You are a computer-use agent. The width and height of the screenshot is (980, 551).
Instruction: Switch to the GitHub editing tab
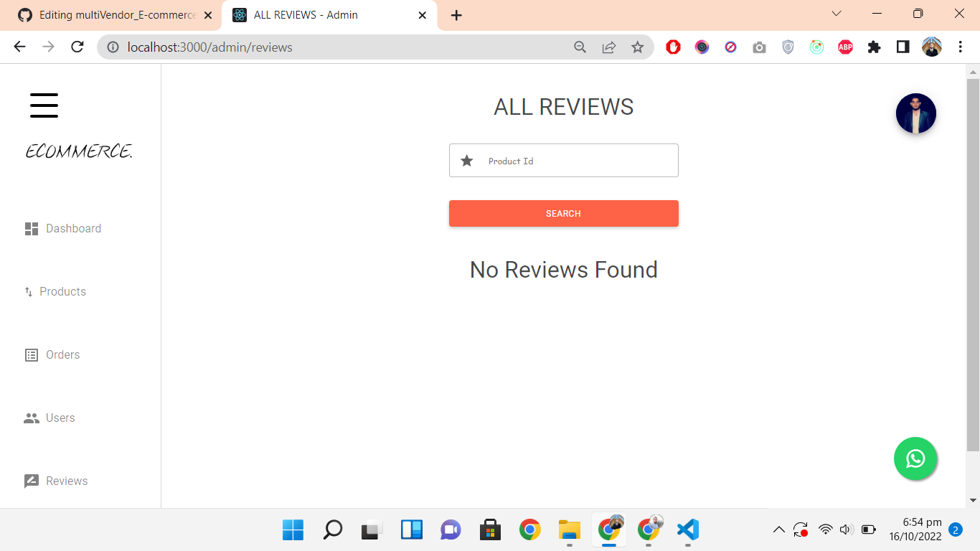(108, 14)
